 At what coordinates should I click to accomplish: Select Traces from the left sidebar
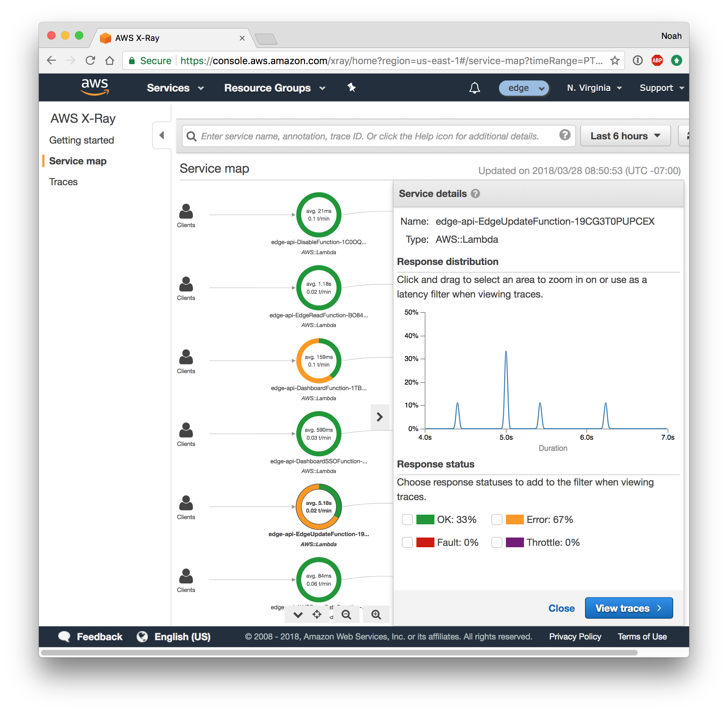click(x=64, y=181)
